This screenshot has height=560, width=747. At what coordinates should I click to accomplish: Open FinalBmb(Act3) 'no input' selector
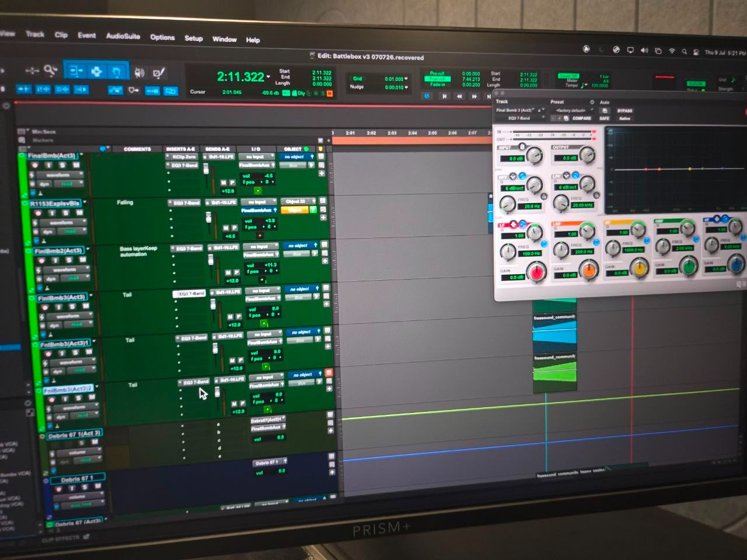[x=256, y=157]
